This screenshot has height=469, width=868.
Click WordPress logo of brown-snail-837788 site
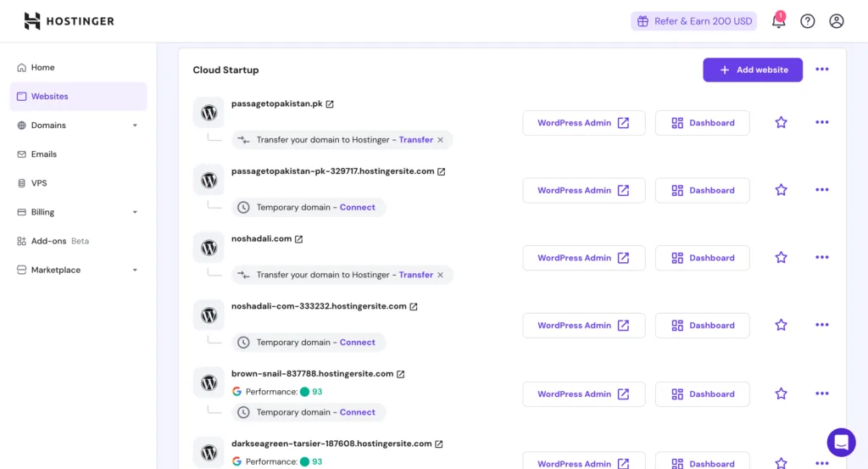(x=209, y=382)
